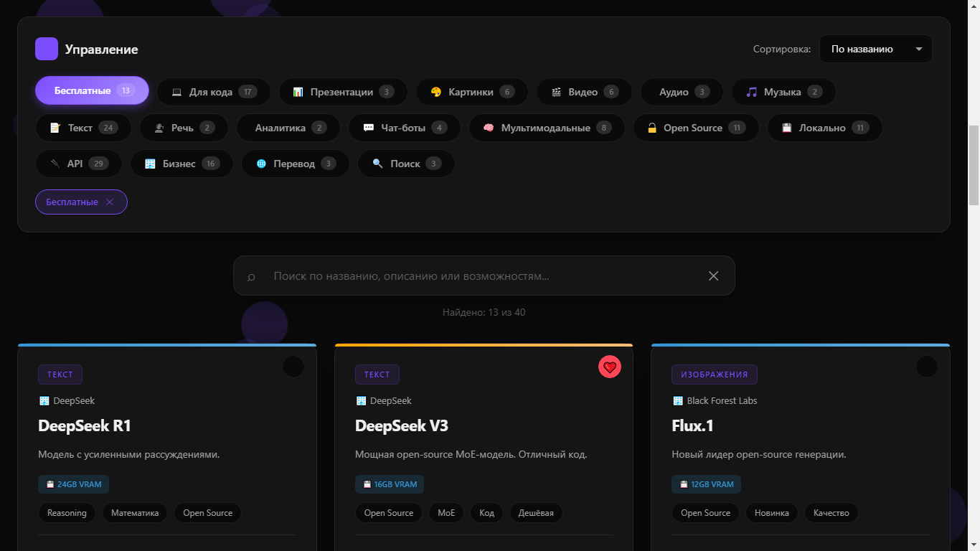Enable the Для кода filter
Image resolution: width=980 pixels, height=551 pixels.
pos(214,92)
